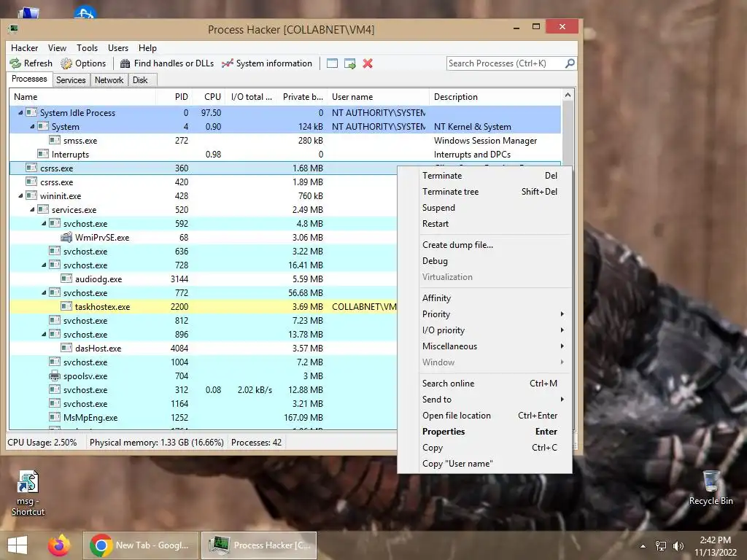This screenshot has width=747, height=560.
Task: Click the red X kill window icon
Action: pyautogui.click(x=368, y=63)
